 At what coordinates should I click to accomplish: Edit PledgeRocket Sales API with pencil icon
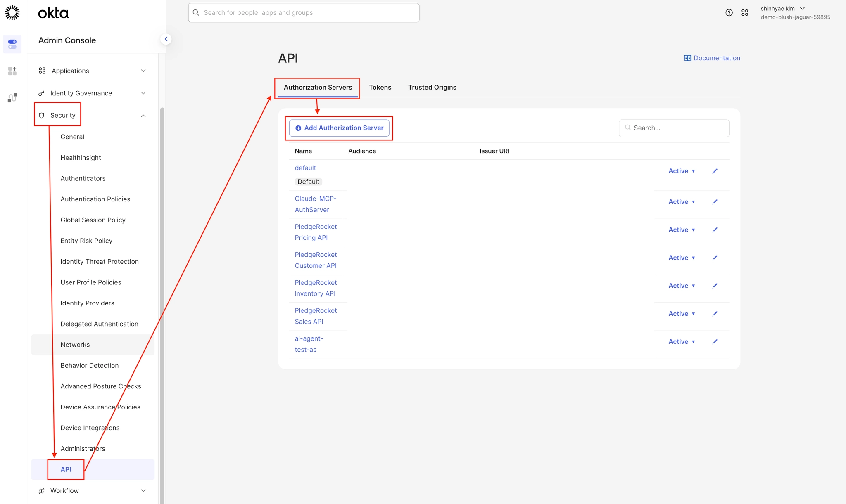tap(715, 314)
